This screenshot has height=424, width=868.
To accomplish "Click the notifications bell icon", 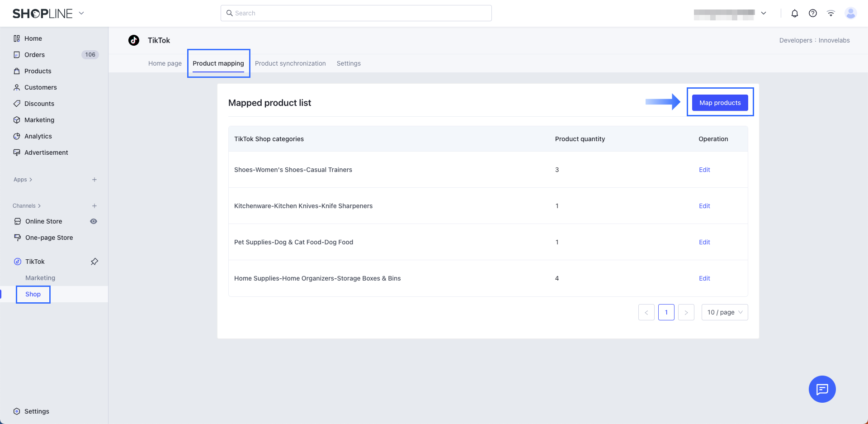I will tap(794, 13).
